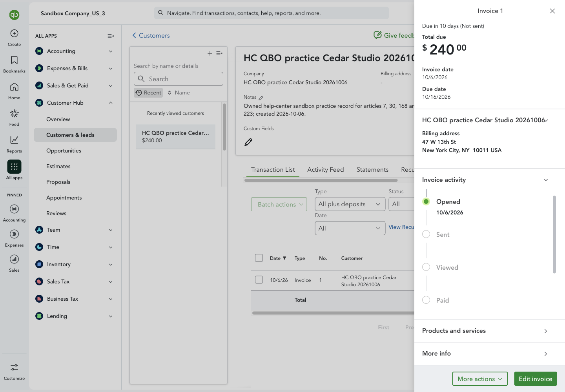Open pinned Sales icon
The width and height of the screenshot is (565, 392).
pyautogui.click(x=14, y=259)
